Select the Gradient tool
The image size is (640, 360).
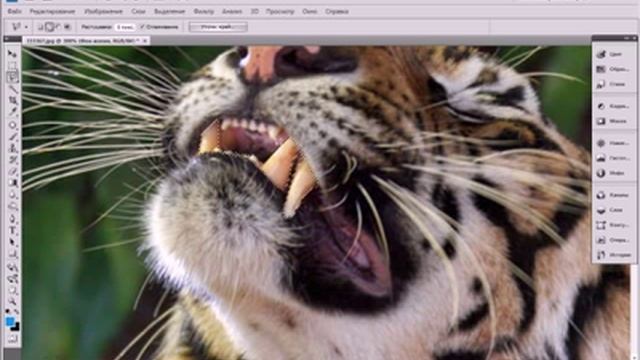pyautogui.click(x=13, y=183)
